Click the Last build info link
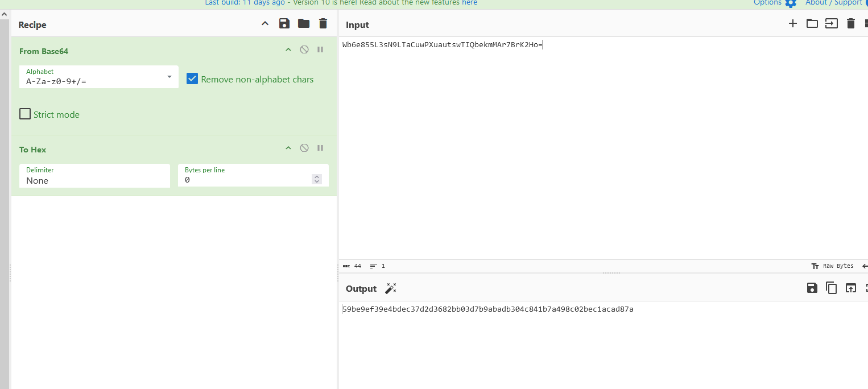 point(245,3)
